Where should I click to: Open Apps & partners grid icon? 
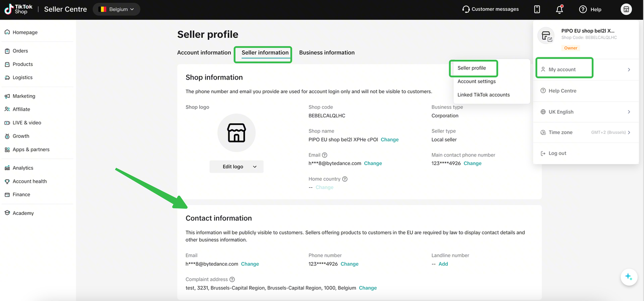point(7,149)
